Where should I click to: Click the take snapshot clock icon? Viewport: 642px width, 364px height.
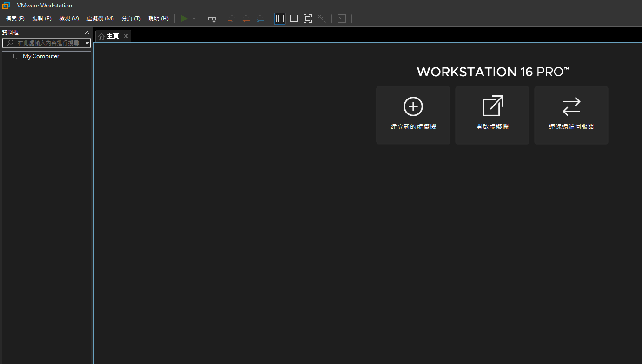[x=232, y=19]
